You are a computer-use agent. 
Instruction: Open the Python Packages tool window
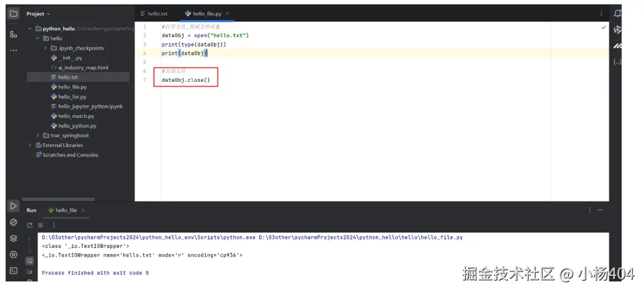pos(14,222)
